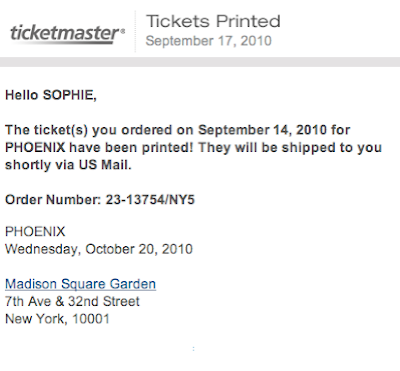Click the registered trademark symbol by logo
The image size is (400, 371).
[122, 31]
